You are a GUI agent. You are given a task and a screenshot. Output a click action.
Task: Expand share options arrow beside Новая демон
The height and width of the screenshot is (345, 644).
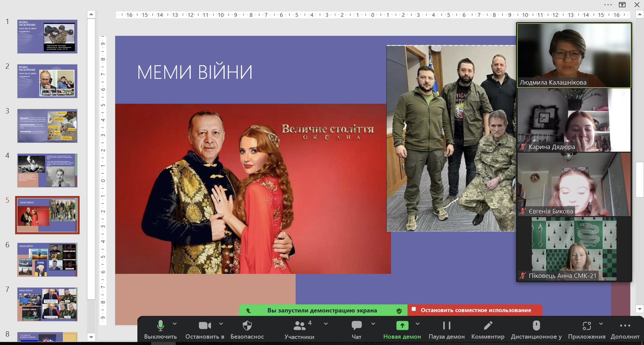point(417,324)
